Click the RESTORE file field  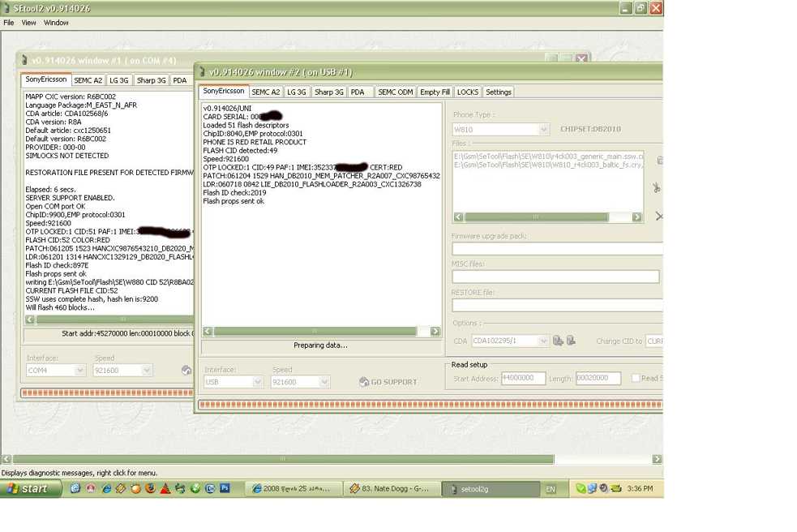[557, 305]
